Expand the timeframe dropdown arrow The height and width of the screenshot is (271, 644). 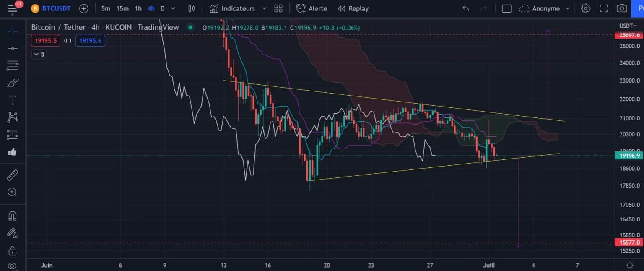coord(173,8)
